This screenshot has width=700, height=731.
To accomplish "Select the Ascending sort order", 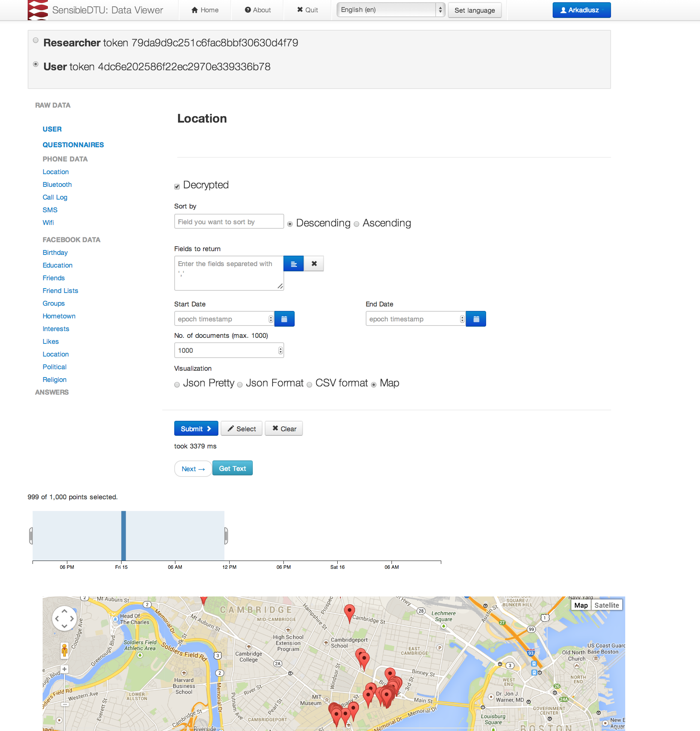I will (x=356, y=224).
